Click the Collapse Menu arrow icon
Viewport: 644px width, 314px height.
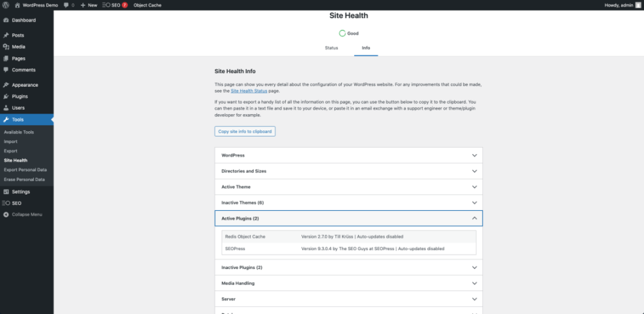[6, 215]
